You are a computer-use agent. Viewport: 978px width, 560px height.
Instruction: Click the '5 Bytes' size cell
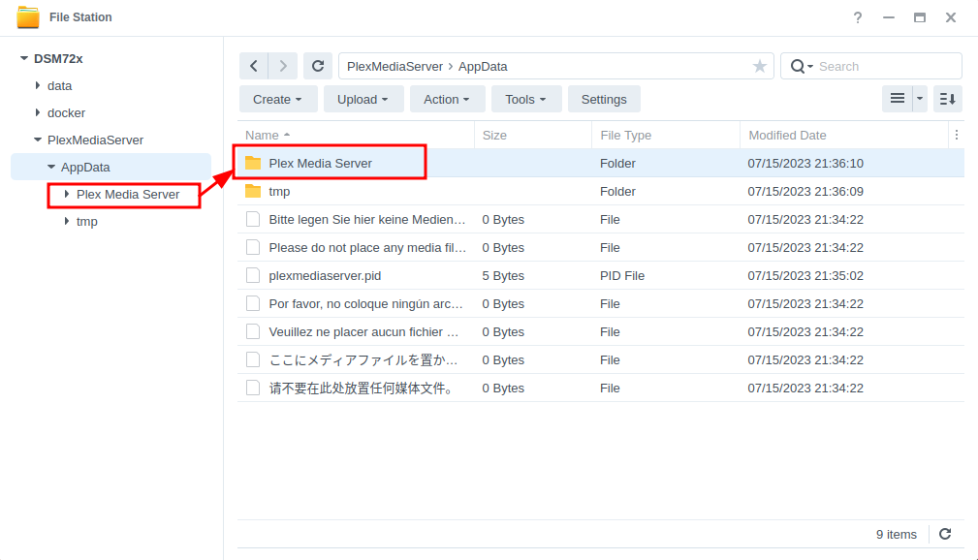pos(503,275)
